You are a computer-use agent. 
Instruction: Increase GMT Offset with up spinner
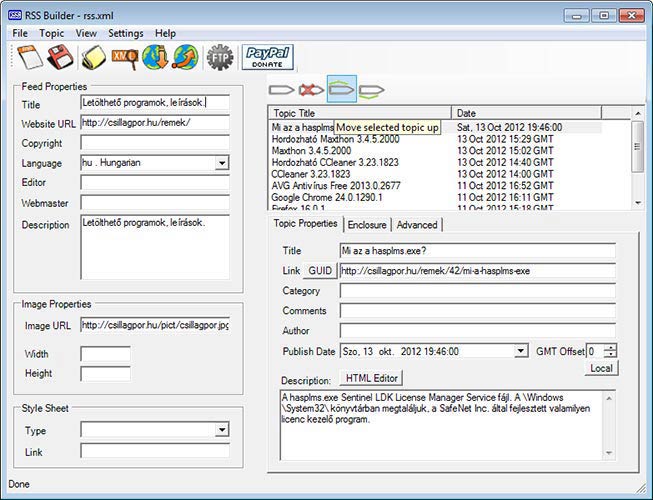pos(611,348)
